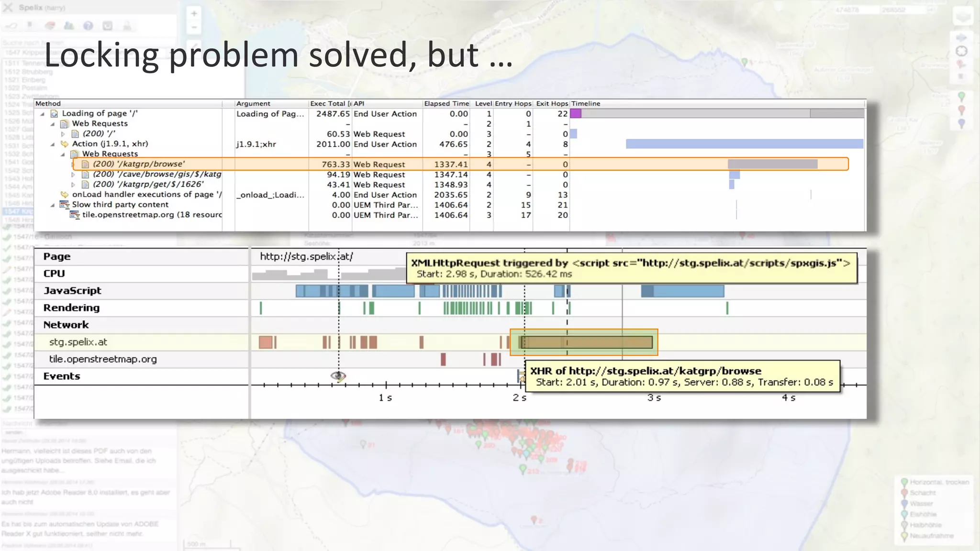Click the eye marker icon in Events row
The width and height of the screenshot is (980, 551).
coord(338,376)
